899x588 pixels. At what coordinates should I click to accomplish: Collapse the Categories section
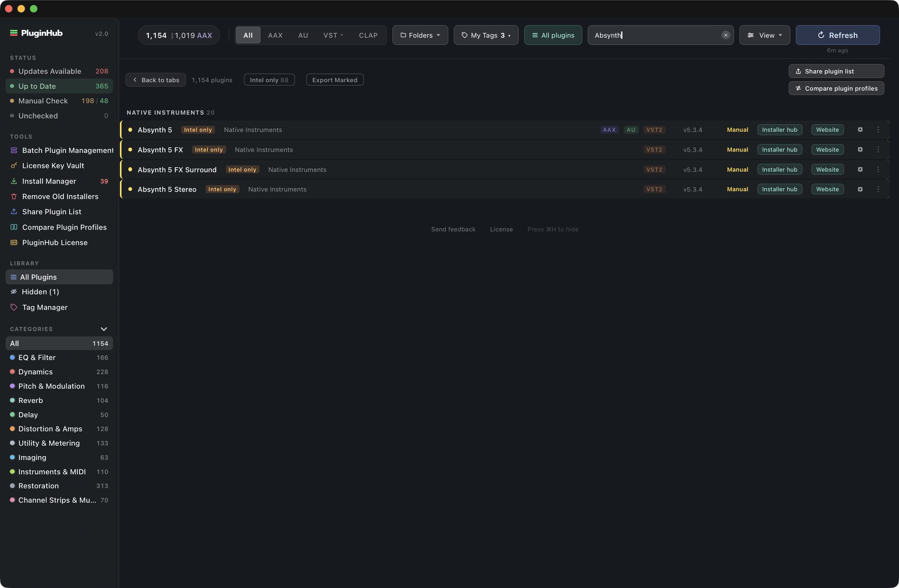[104, 329]
